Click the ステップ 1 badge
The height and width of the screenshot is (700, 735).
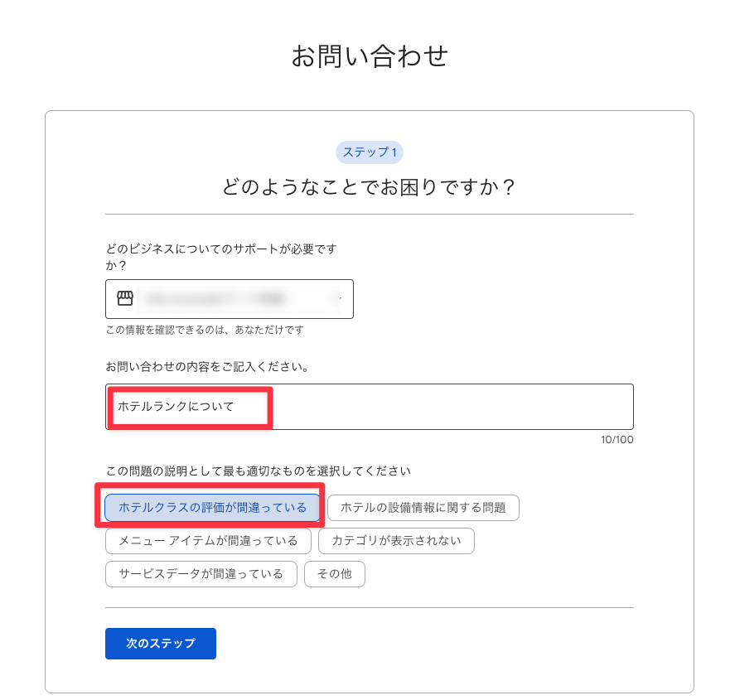pyautogui.click(x=370, y=152)
